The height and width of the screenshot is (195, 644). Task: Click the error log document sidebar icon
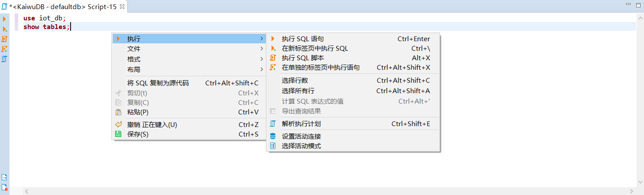(4, 187)
